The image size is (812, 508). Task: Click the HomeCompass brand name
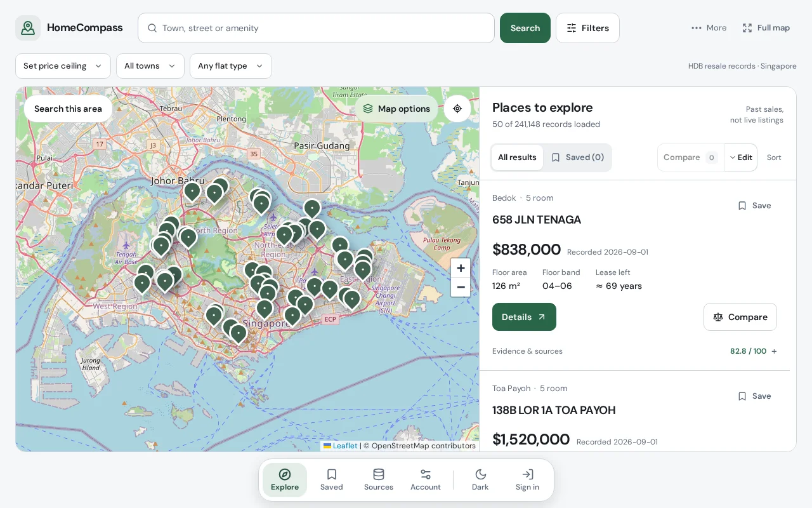tap(84, 28)
